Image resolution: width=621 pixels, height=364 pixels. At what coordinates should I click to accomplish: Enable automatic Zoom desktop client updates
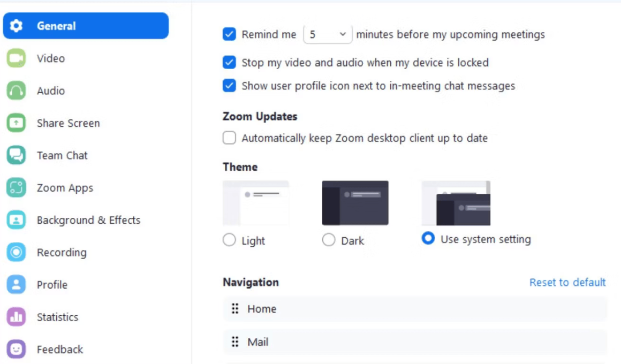(x=229, y=138)
